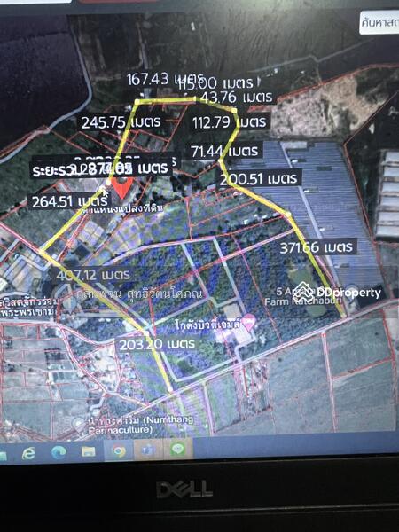The height and width of the screenshot is (532, 399).
Task: Click the 203.20 เมตร measurement label
Action: tap(157, 345)
